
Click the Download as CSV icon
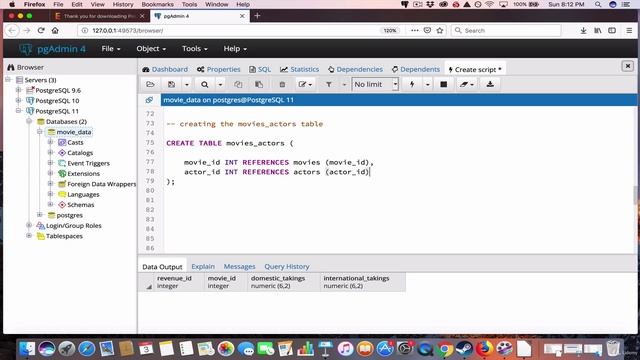pos(490,84)
